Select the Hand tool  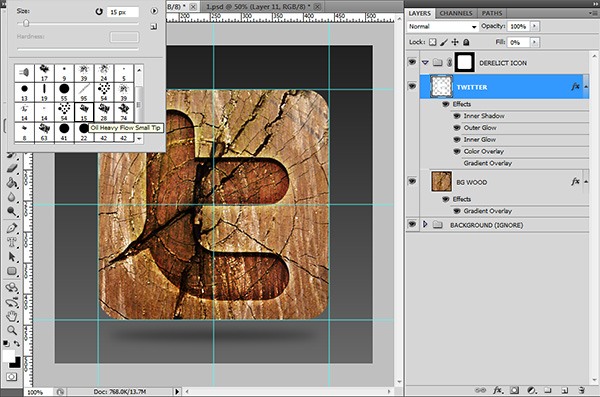coord(12,317)
